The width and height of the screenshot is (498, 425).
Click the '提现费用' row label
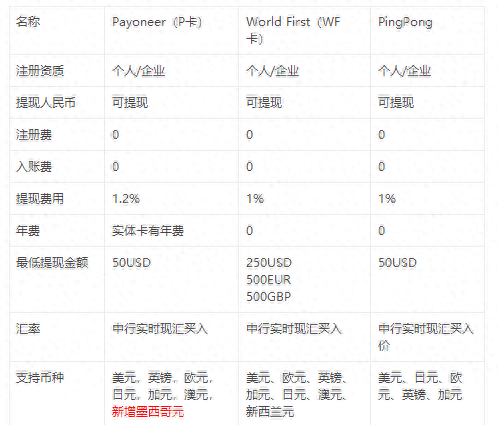(x=40, y=199)
